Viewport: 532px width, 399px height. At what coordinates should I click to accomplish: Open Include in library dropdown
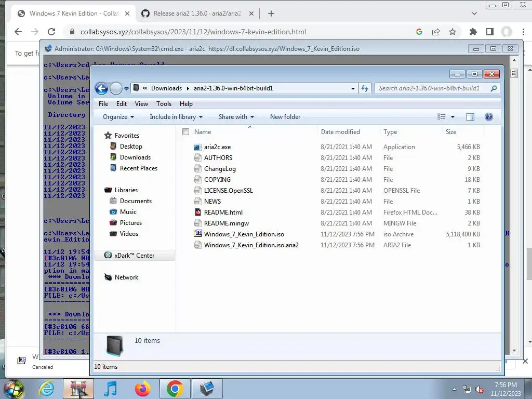tap(176, 117)
